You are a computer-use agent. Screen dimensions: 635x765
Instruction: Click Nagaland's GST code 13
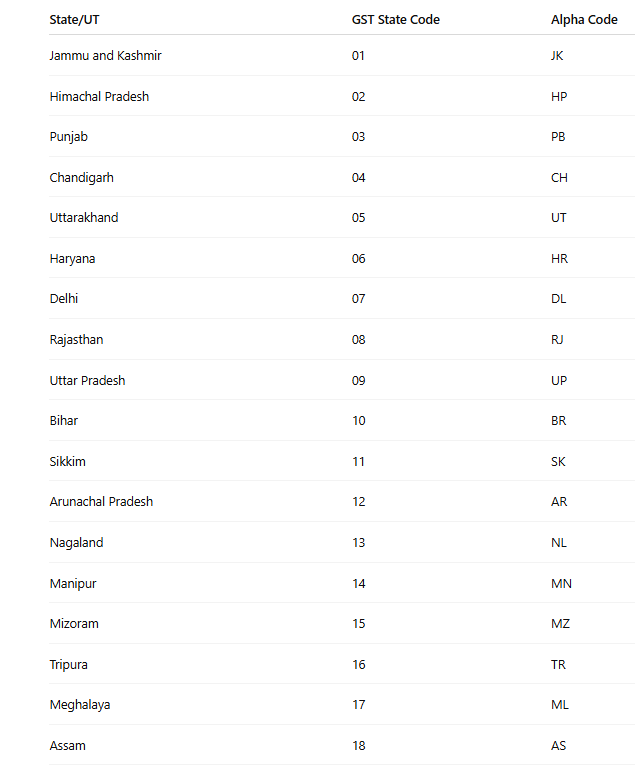[358, 543]
